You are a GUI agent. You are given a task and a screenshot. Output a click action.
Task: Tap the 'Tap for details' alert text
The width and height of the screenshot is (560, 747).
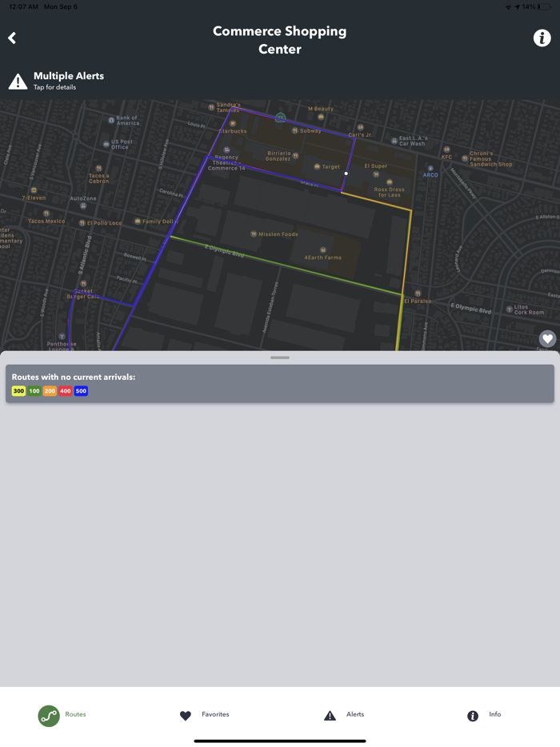click(55, 87)
